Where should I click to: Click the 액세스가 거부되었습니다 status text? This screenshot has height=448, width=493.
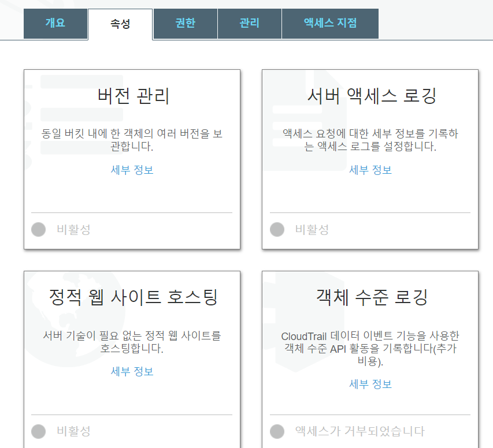pos(360,431)
